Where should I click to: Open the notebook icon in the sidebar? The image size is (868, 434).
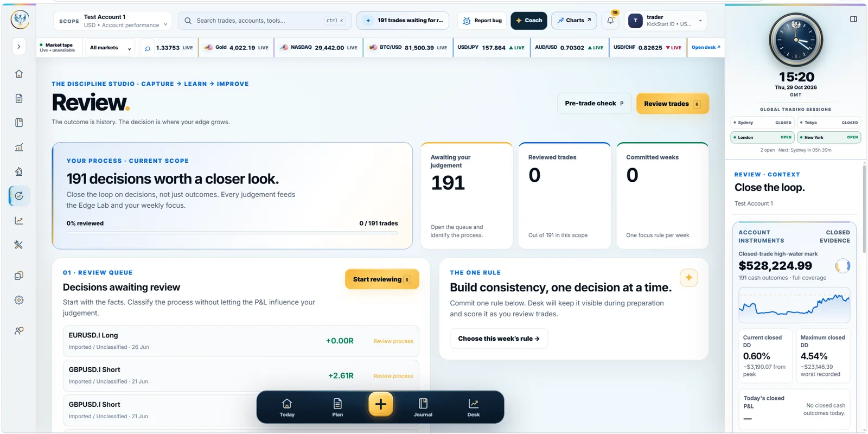(19, 123)
